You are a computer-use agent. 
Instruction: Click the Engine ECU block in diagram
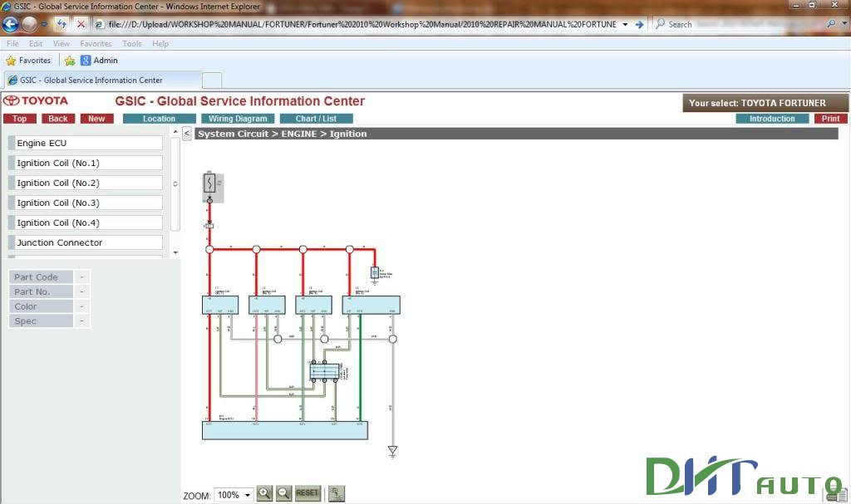pyautogui.click(x=285, y=430)
